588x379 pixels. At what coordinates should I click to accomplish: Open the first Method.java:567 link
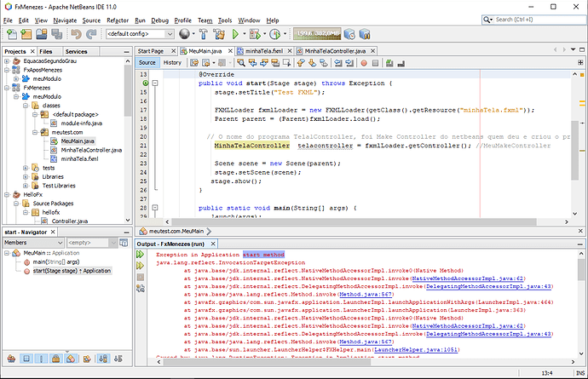click(x=366, y=295)
